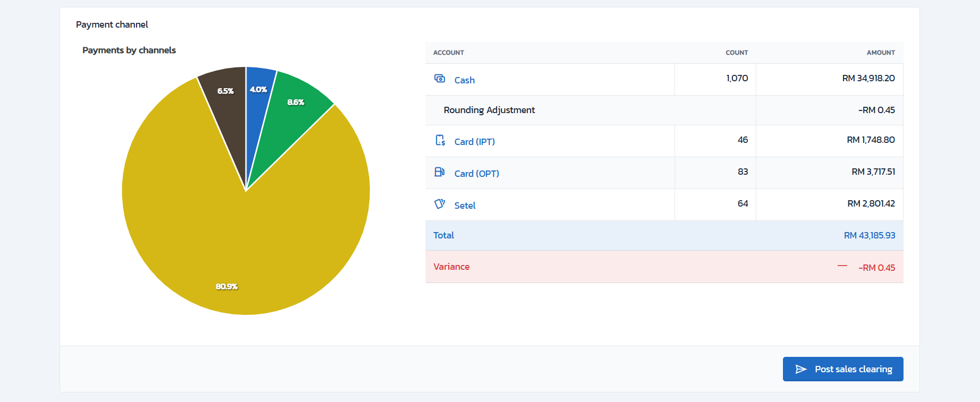Click the AMOUNT column header

click(x=880, y=53)
